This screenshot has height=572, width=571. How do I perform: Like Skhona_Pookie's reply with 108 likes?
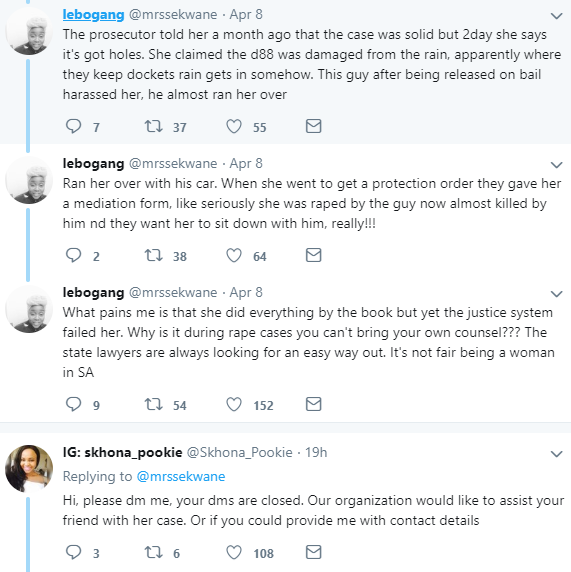(x=234, y=552)
